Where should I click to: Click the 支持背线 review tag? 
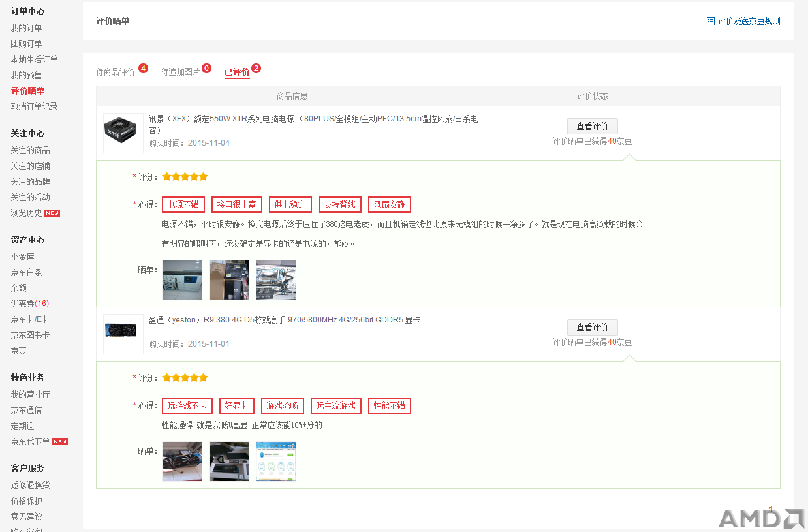click(340, 204)
